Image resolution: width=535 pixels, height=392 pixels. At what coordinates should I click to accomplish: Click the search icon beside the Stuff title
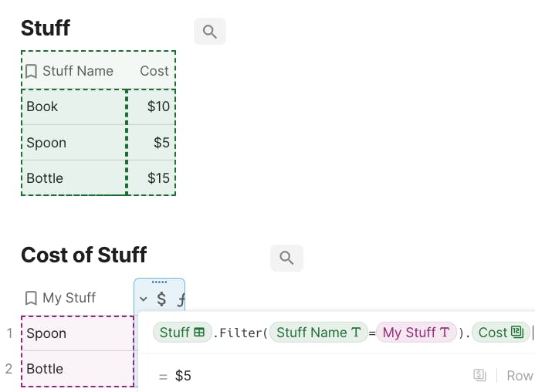209,32
